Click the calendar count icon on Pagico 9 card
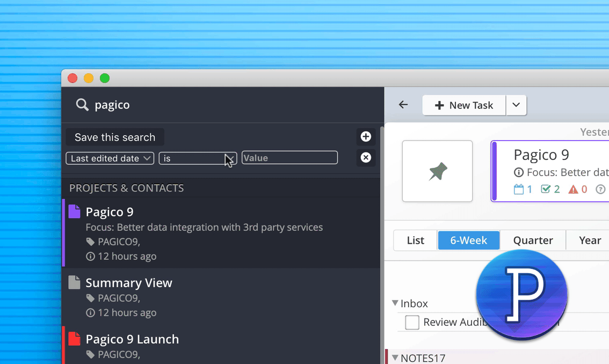The height and width of the screenshot is (364, 609). coord(518,189)
